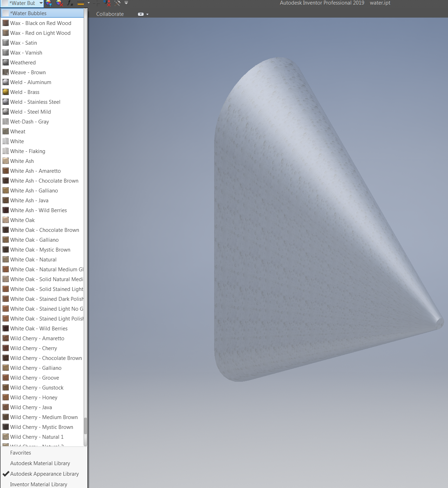Pick White Oak - Chocolate Brown

tap(42, 230)
